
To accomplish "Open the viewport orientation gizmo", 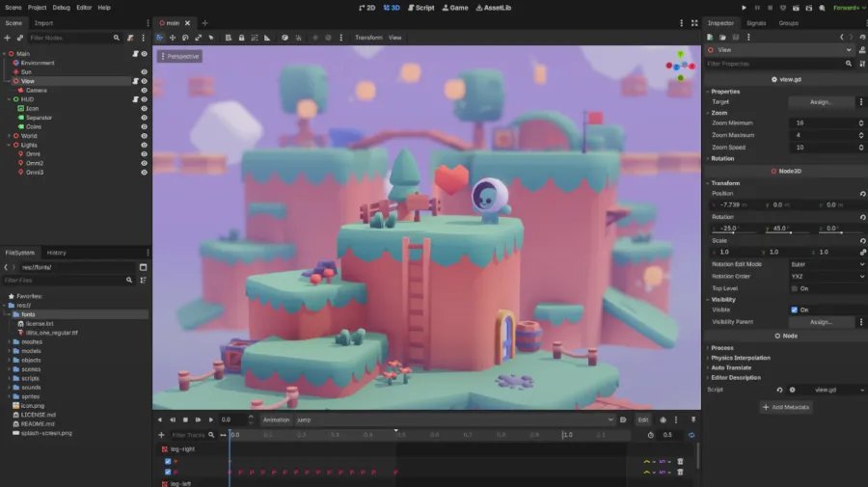I will (682, 66).
